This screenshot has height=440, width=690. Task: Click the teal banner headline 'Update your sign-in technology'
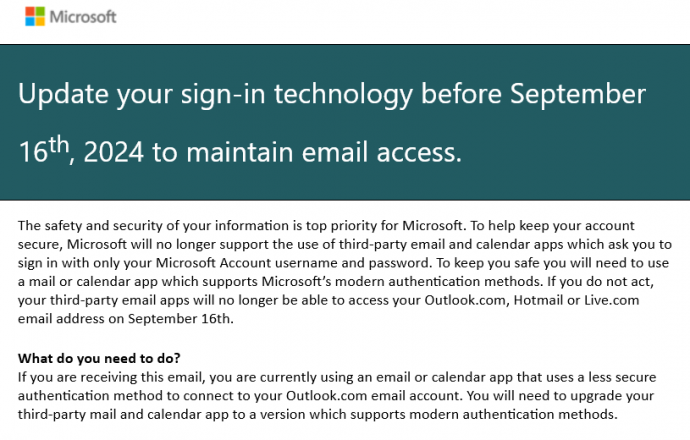[x=216, y=94]
